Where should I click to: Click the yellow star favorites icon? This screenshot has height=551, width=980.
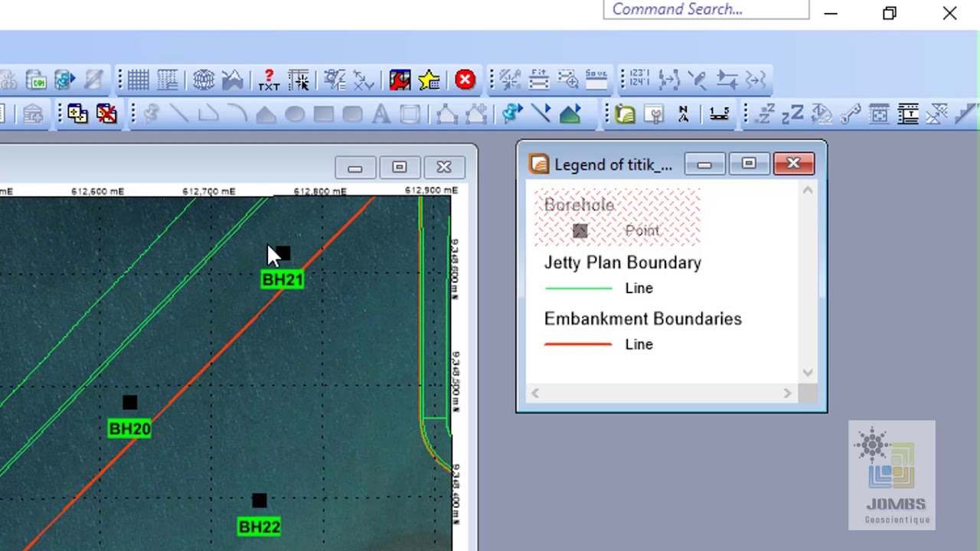click(430, 80)
